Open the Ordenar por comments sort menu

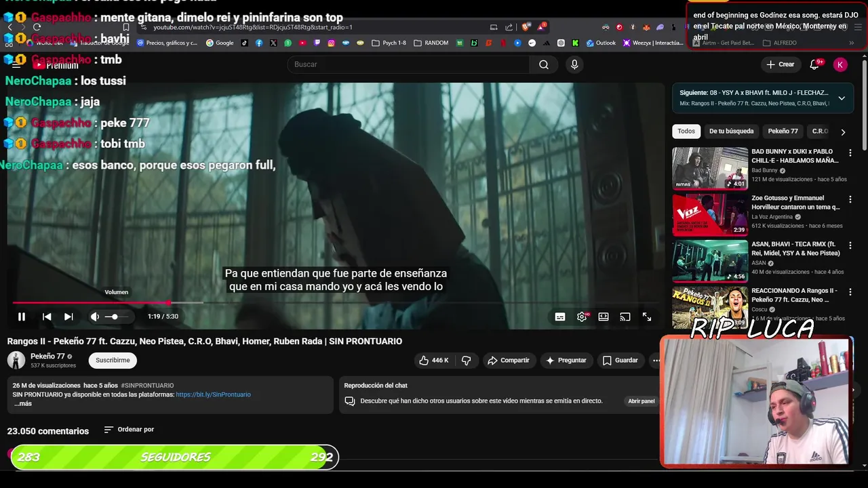tap(129, 430)
